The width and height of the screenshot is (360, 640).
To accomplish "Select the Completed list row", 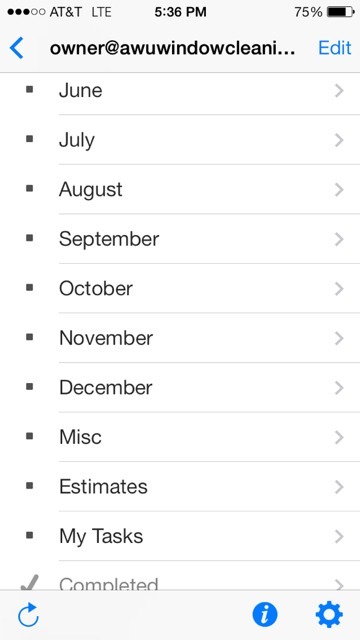I will (180, 576).
